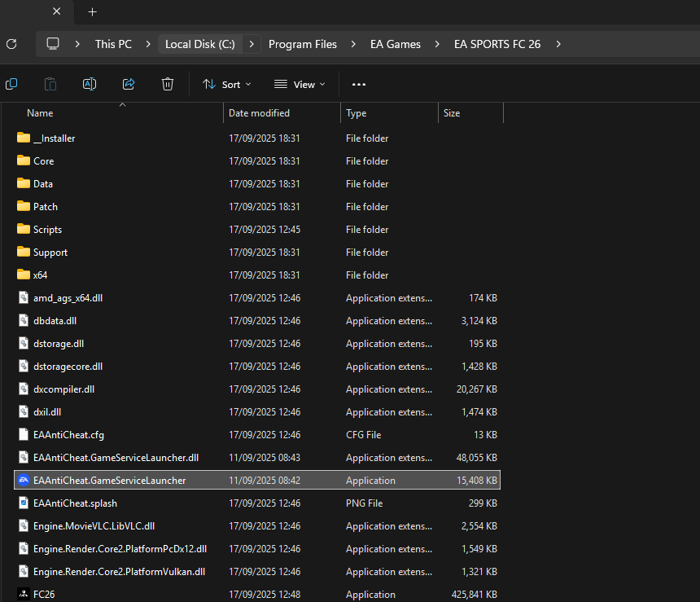
Task: Click the EAAntiCheat.cfg file icon
Action: point(24,434)
